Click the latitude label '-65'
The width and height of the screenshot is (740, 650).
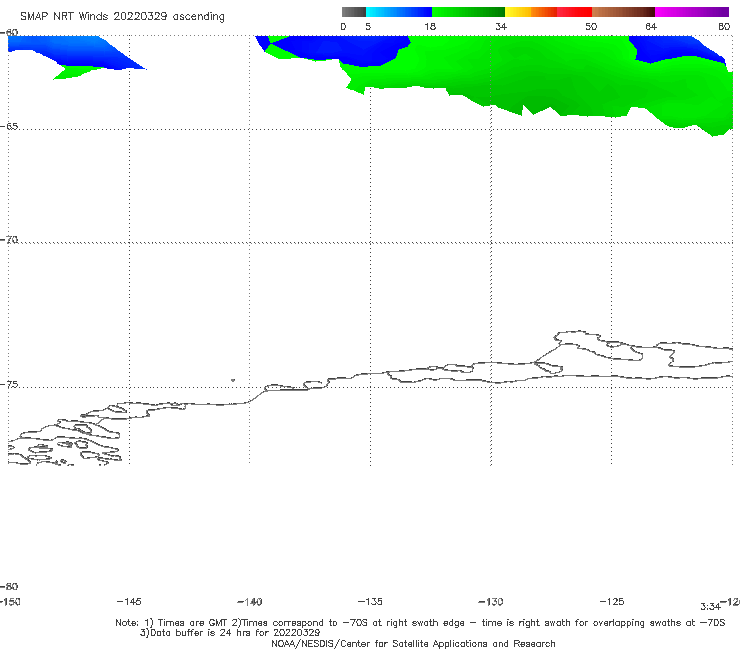coord(9,127)
